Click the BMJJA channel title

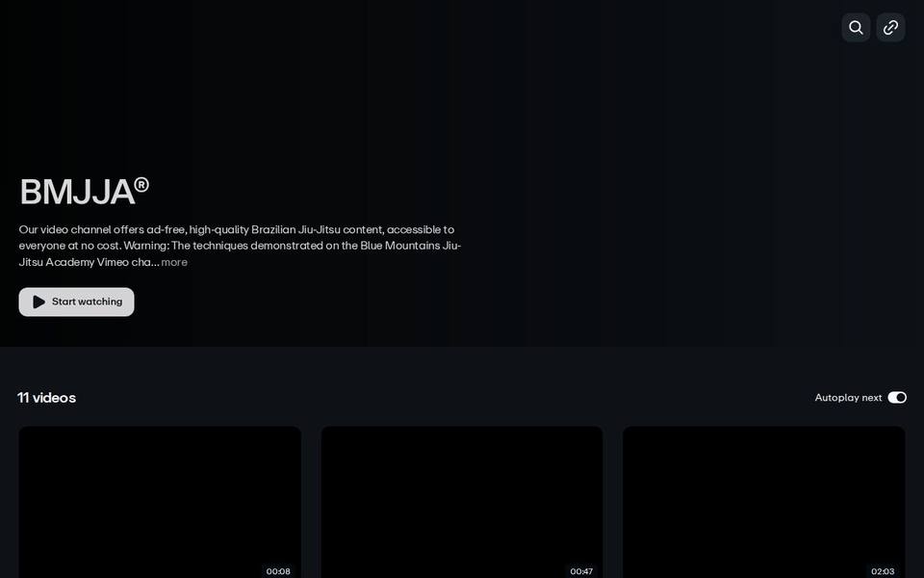(85, 192)
